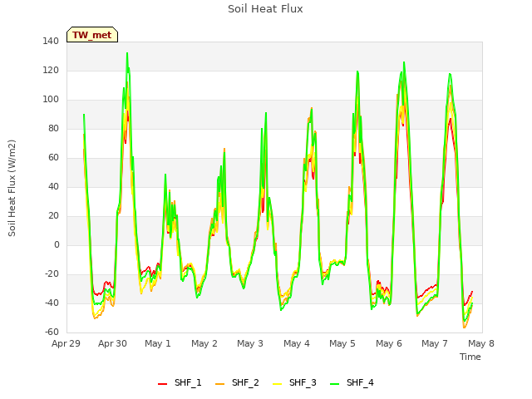Viewport: 532px width, 399px height.
Task: Click the 60 y-axis tick label
Action: [x=53, y=158]
